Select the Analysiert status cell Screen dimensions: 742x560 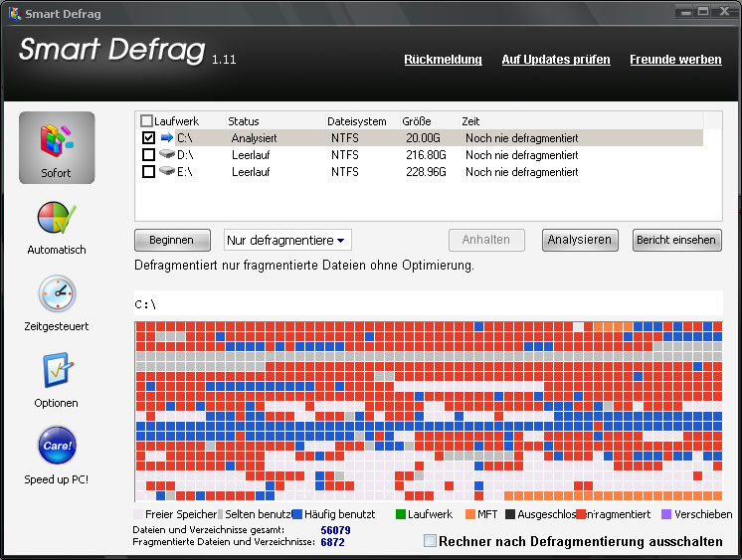(254, 138)
